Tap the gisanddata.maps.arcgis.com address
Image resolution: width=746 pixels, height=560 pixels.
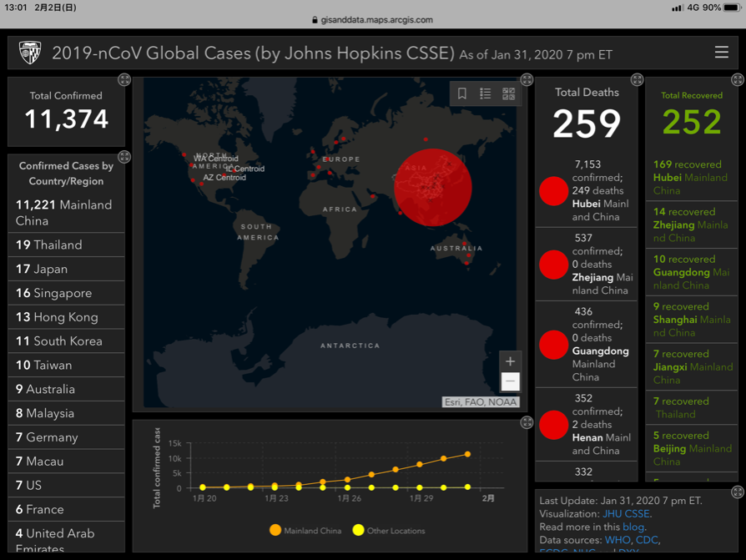pos(377,20)
